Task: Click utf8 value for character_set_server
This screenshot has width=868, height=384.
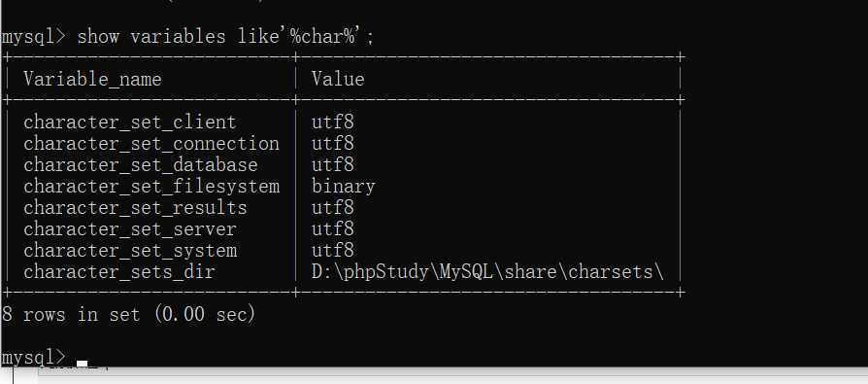Action: [x=332, y=228]
